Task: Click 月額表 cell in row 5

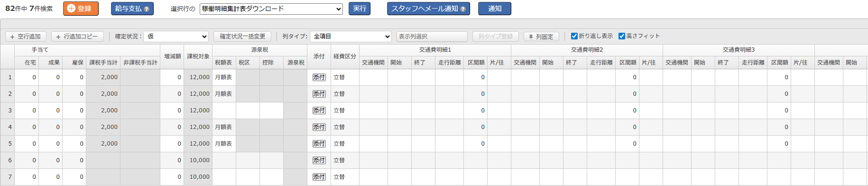Action: click(224, 144)
